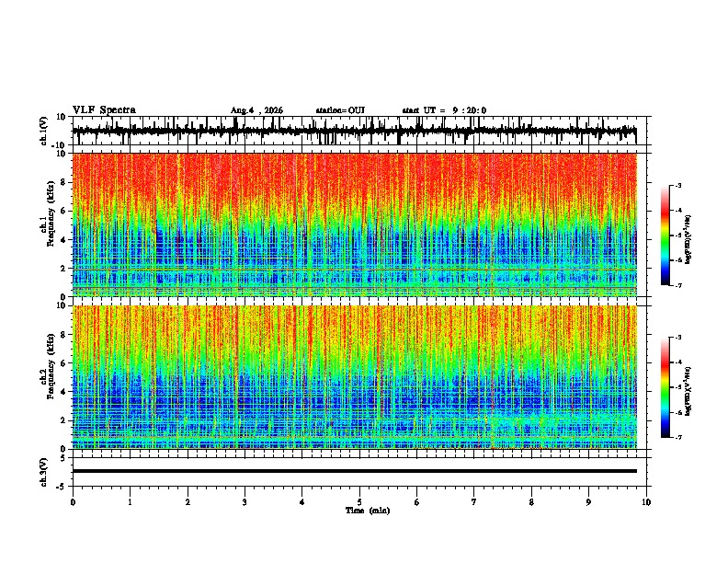Click time axis tick label "8"
This screenshot has height=563, width=728.
[x=531, y=502]
